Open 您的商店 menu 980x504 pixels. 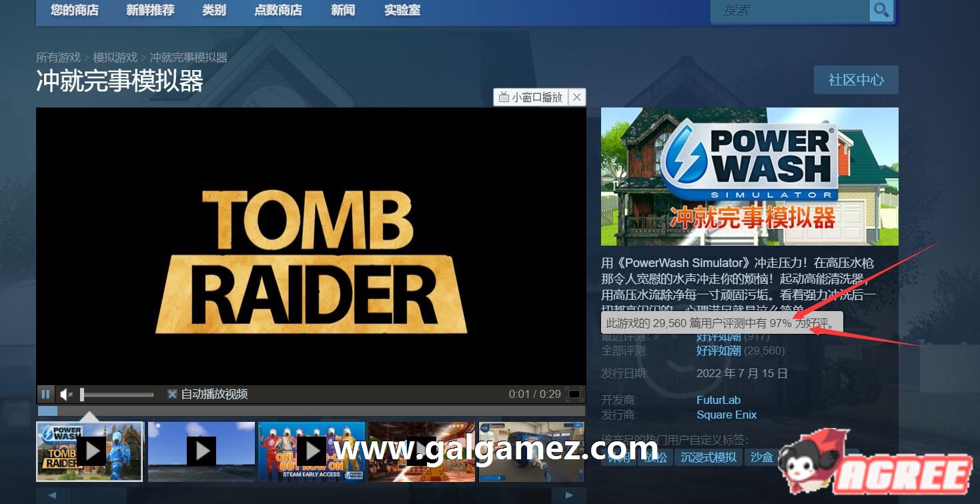click(x=74, y=10)
